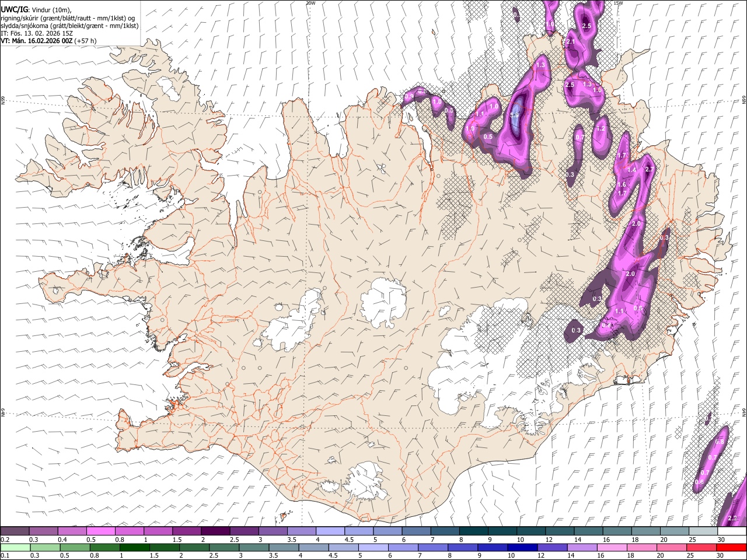Viewport: 747px width, 560px height.
Task: Pick the rain scale swatch starting at 25
Action: pyautogui.click(x=702, y=547)
